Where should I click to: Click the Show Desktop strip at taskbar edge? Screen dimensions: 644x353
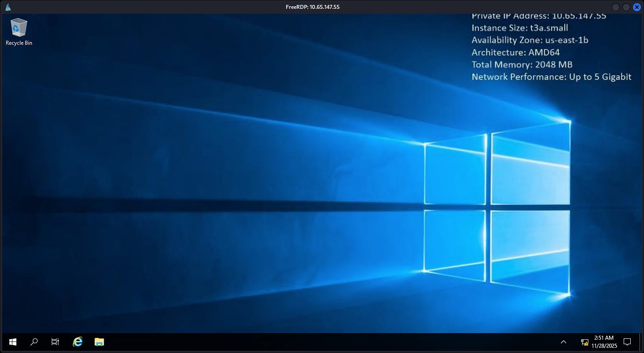click(x=641, y=341)
